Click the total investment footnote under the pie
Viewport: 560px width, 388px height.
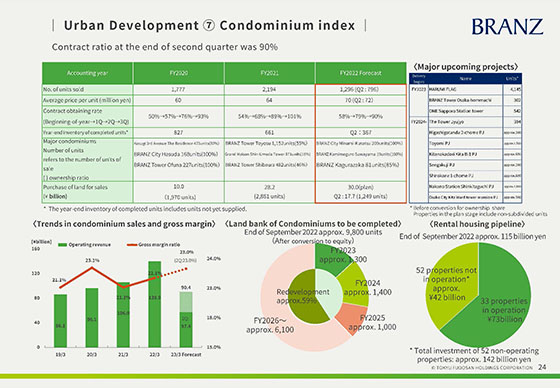click(x=474, y=355)
